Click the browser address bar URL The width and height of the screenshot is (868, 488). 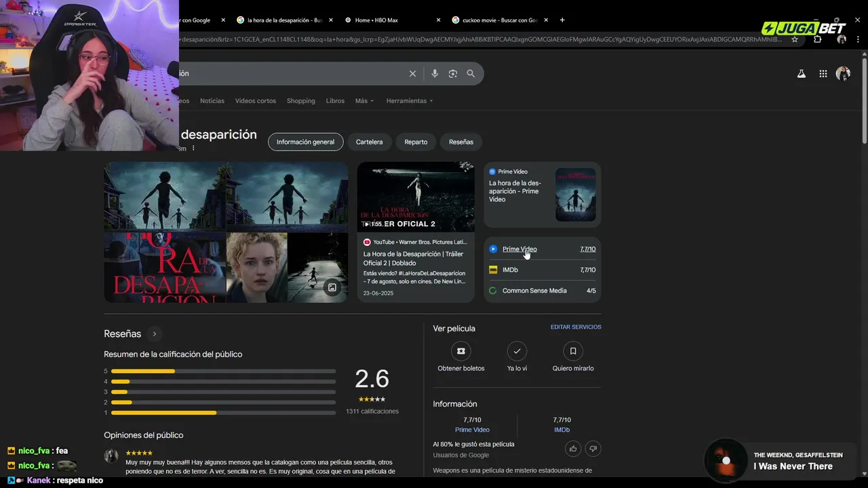coord(481,39)
